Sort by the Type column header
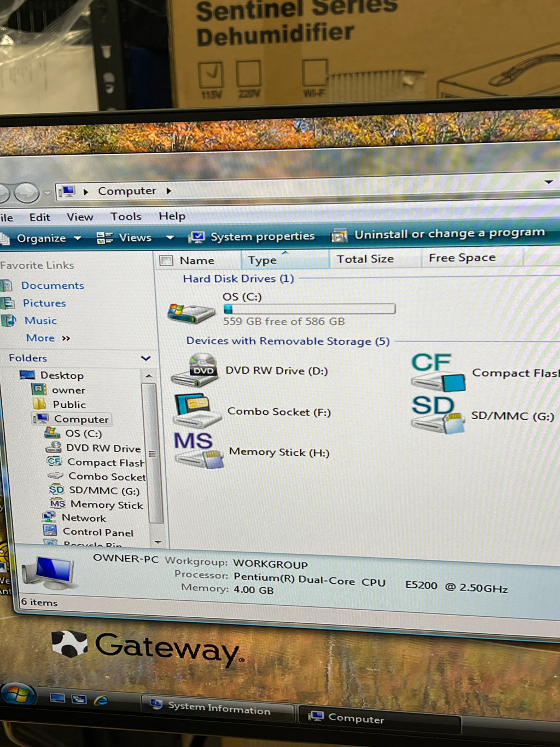The height and width of the screenshot is (747, 560). click(285, 259)
